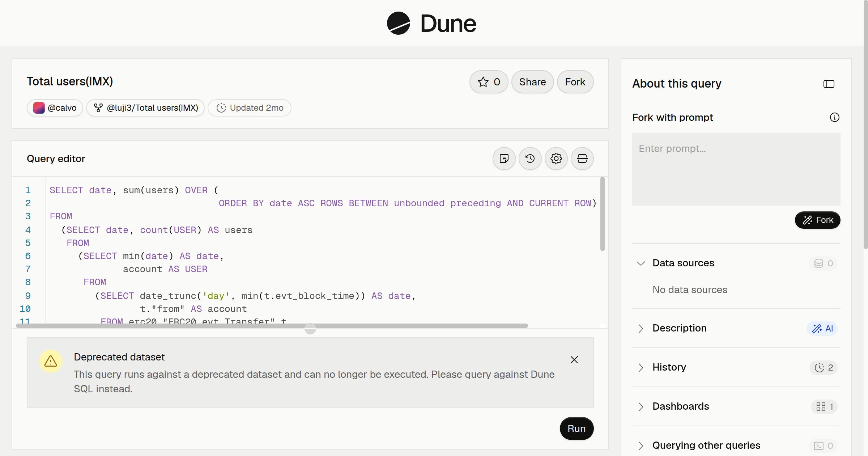Click the Dune logo at top

431,23
